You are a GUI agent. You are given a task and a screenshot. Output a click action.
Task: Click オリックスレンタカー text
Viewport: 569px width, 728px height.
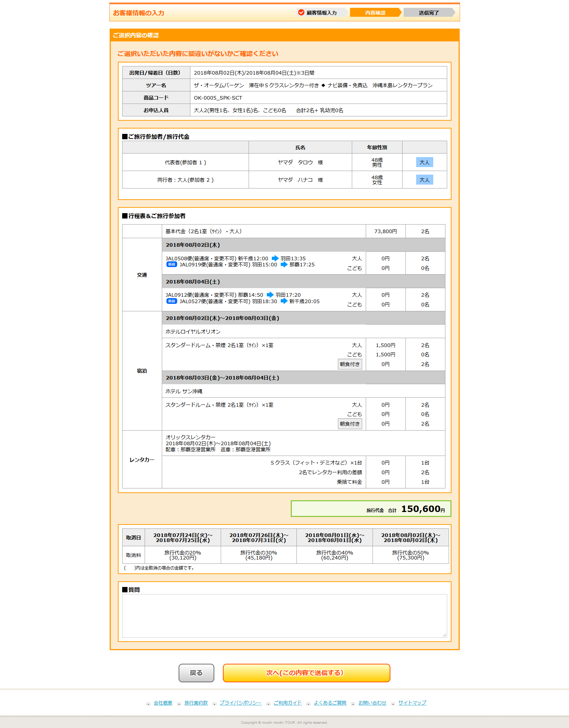[x=190, y=437]
